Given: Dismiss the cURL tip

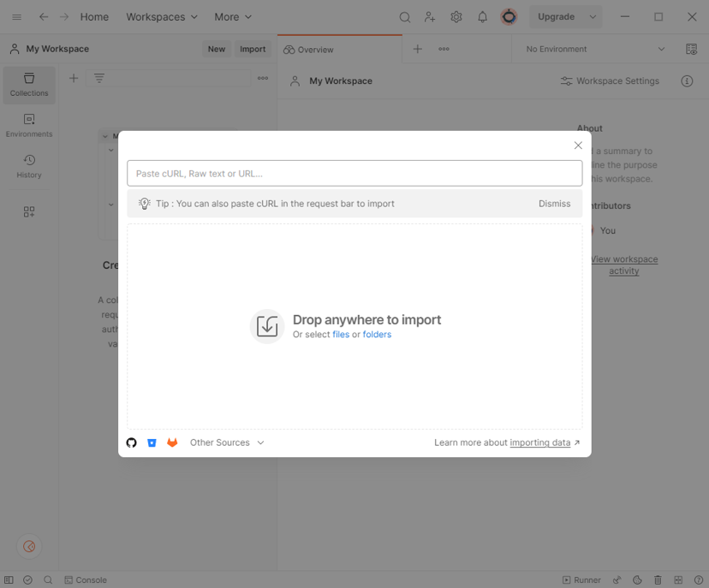Looking at the screenshot, I should click(x=554, y=204).
